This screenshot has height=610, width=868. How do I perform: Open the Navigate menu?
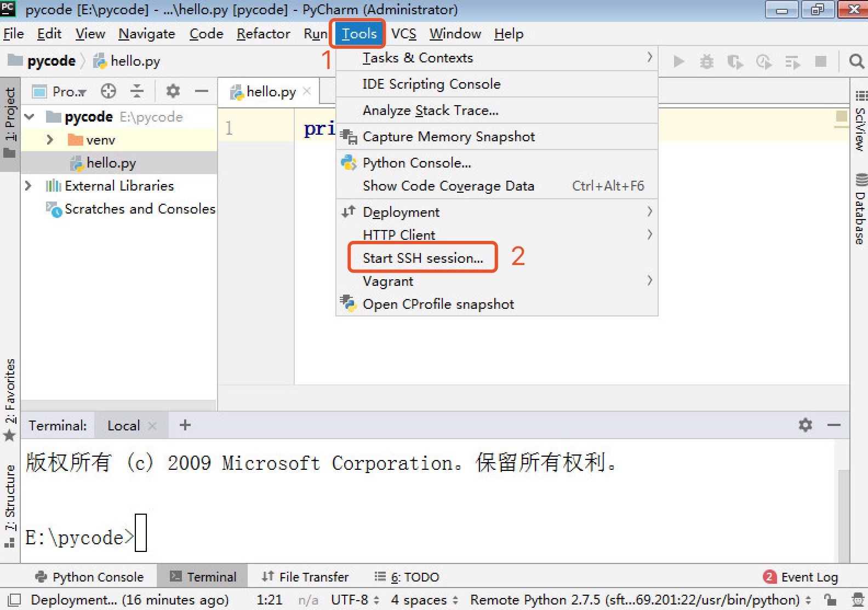147,34
